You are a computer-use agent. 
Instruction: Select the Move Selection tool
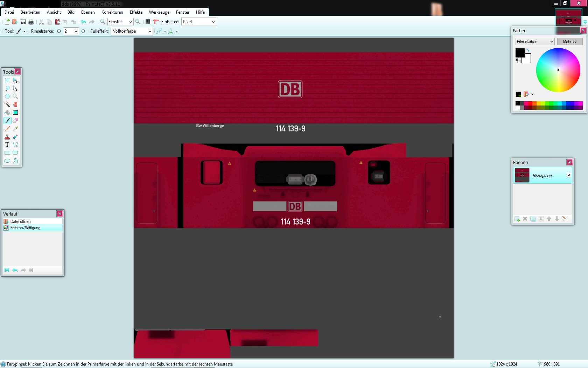15,88
